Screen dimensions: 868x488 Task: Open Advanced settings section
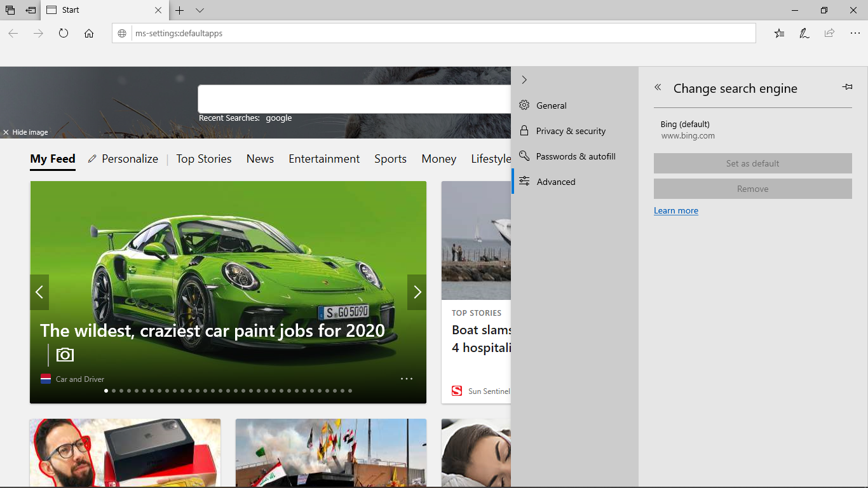tap(574, 182)
